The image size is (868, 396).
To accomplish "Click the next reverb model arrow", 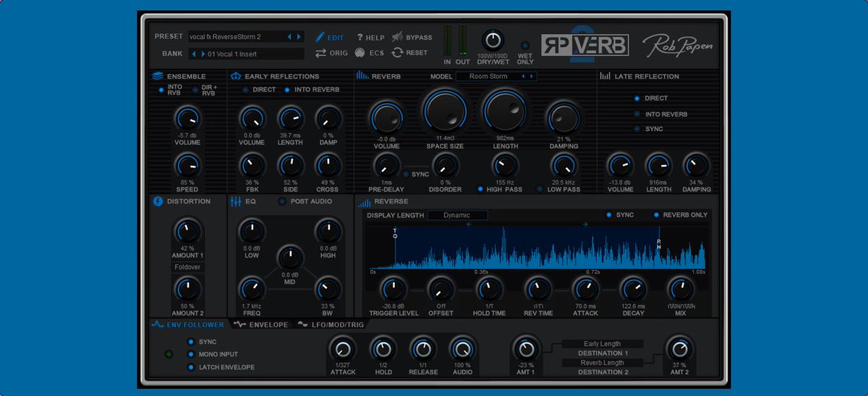I will 532,76.
